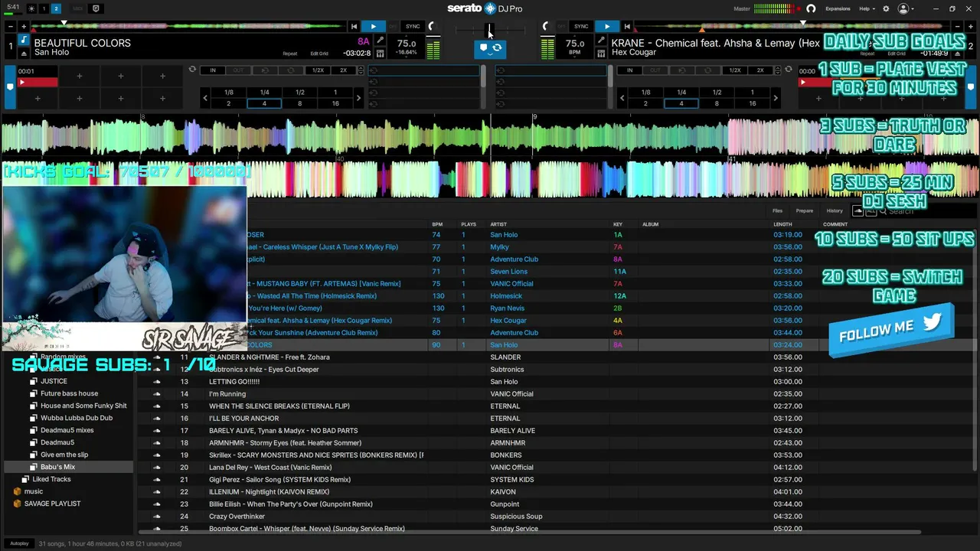This screenshot has width=980, height=551.
Task: Switch to display mode 2
Action: pos(57,8)
